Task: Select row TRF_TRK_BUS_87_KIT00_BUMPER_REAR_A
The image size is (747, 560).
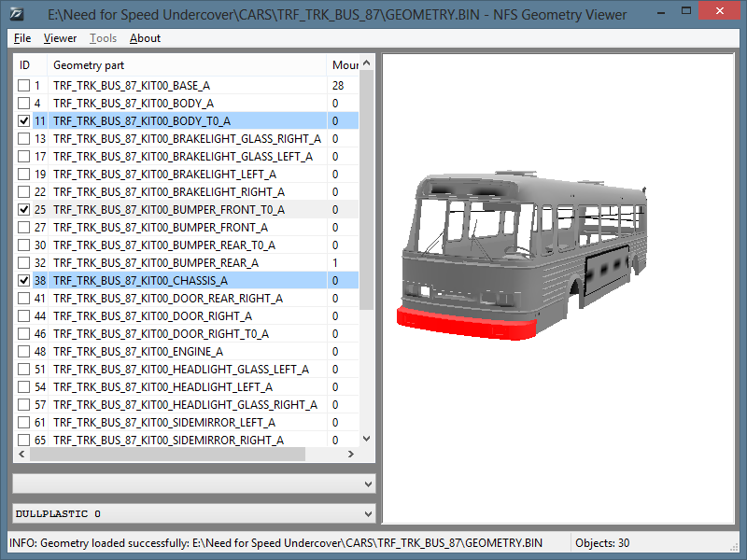Action: click(187, 263)
